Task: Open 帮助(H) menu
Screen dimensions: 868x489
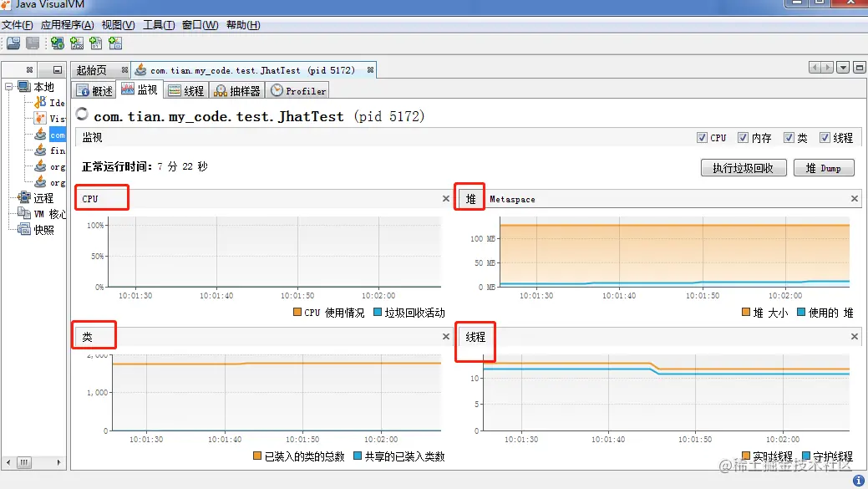Action: pyautogui.click(x=243, y=25)
